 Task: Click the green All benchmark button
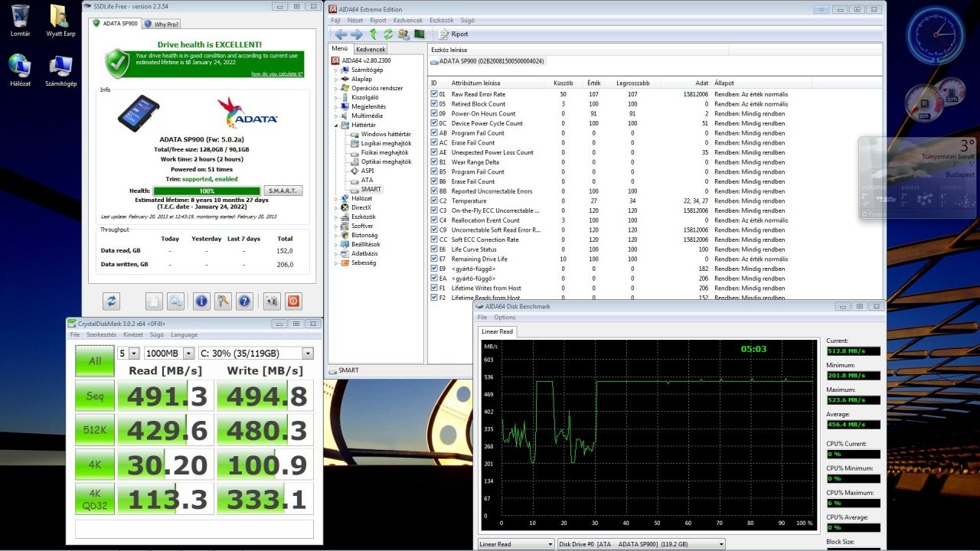94,360
